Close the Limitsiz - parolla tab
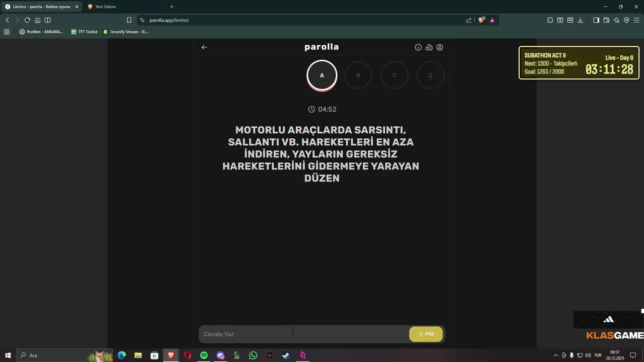 77,7
